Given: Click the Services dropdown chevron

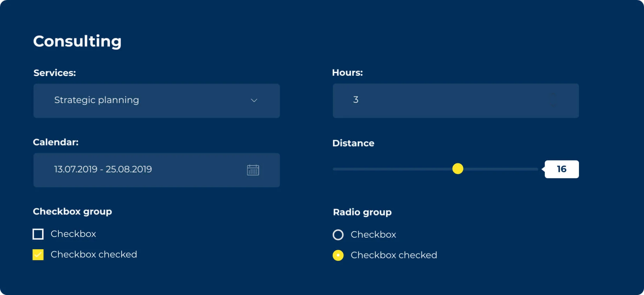Looking at the screenshot, I should click(x=254, y=101).
